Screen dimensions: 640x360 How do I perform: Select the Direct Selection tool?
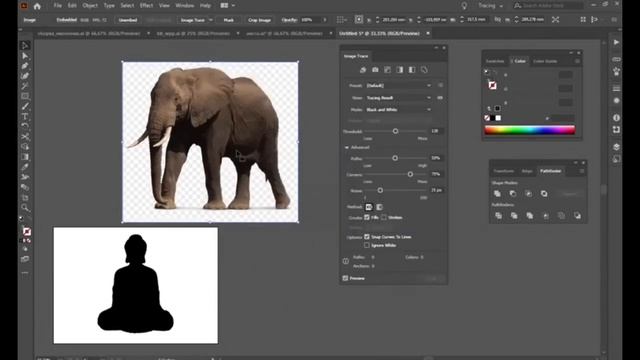click(x=25, y=56)
